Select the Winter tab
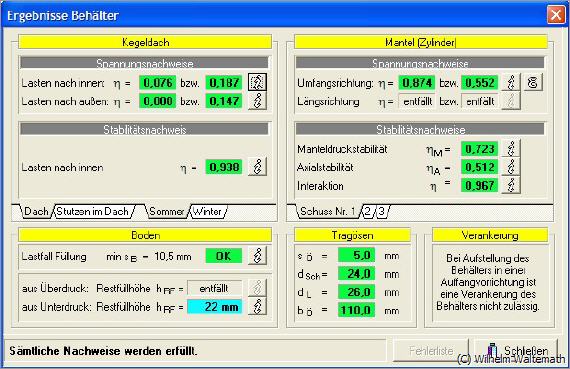This screenshot has width=570, height=369. (208, 211)
